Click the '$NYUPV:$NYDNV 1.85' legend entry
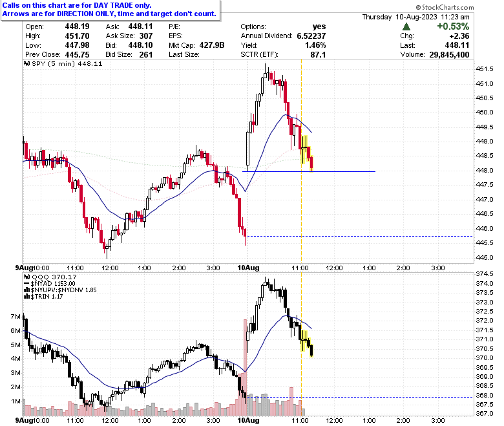This screenshot has height=426, width=504. coord(63,290)
